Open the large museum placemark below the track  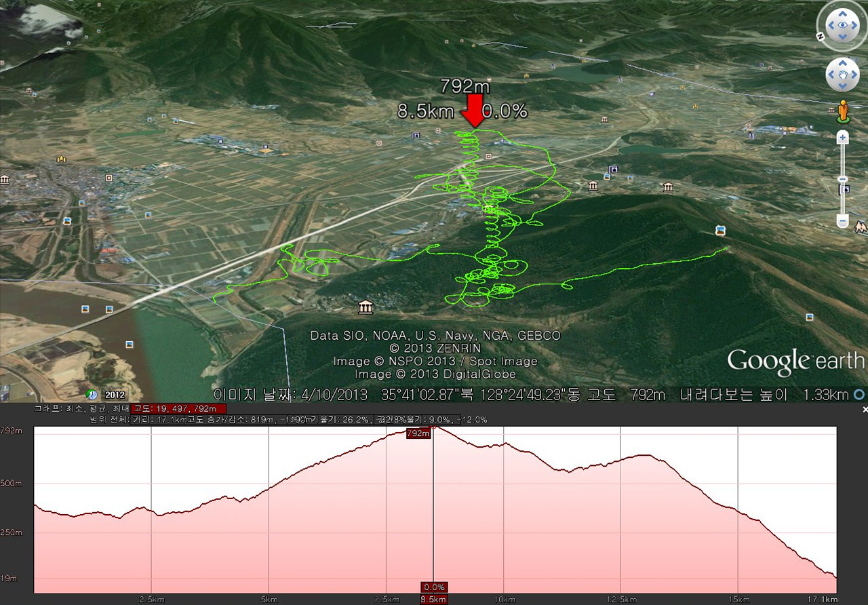[x=367, y=307]
